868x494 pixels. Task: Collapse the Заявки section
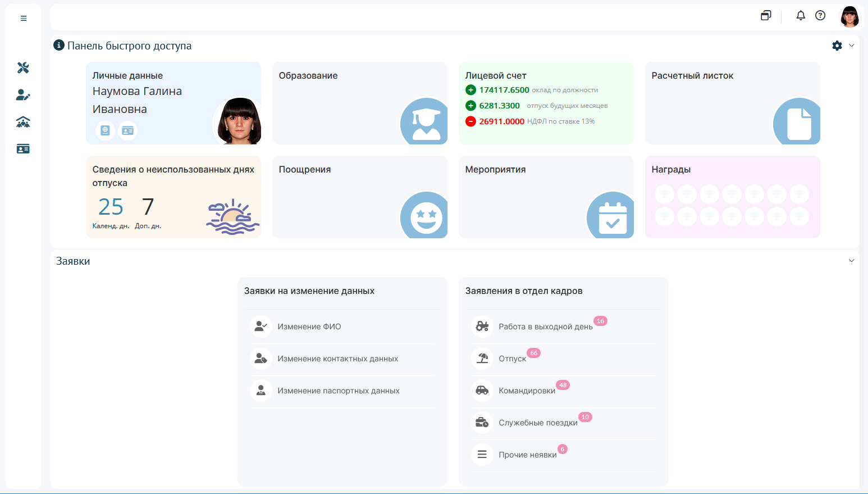tap(852, 261)
